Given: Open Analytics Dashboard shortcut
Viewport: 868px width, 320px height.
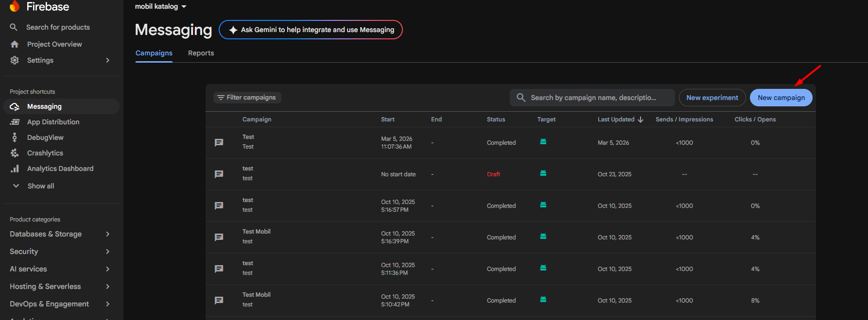Looking at the screenshot, I should [x=60, y=168].
